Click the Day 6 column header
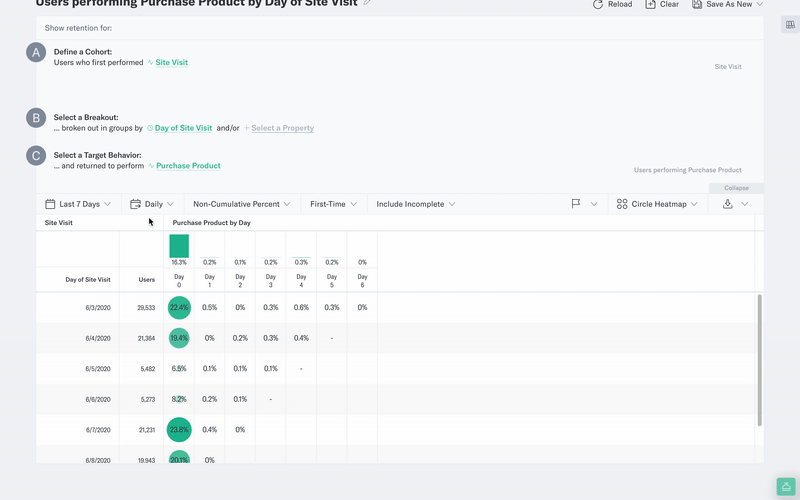Viewport: 800px width, 500px height. pos(362,281)
